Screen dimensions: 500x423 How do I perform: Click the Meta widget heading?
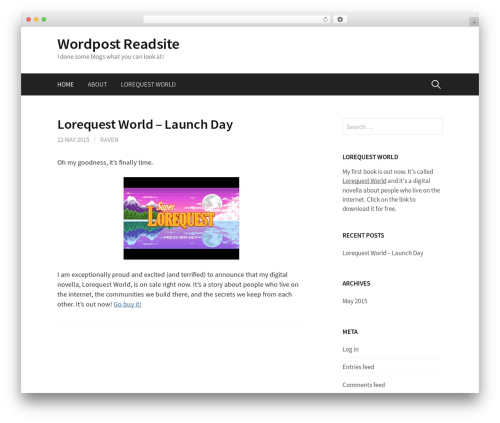point(350,332)
